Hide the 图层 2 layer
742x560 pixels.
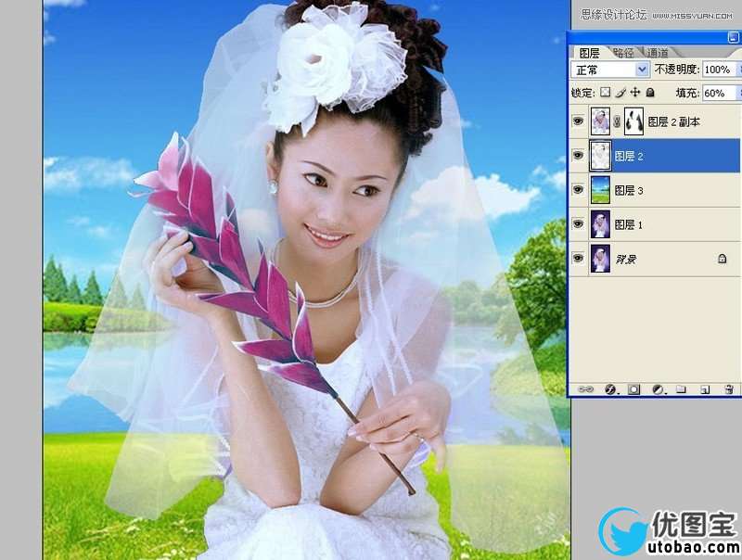pos(578,155)
